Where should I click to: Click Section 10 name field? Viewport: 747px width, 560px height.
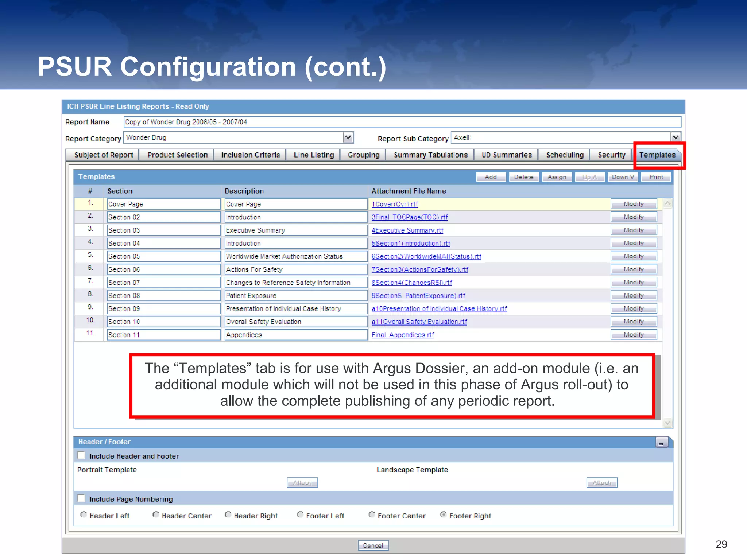point(164,322)
